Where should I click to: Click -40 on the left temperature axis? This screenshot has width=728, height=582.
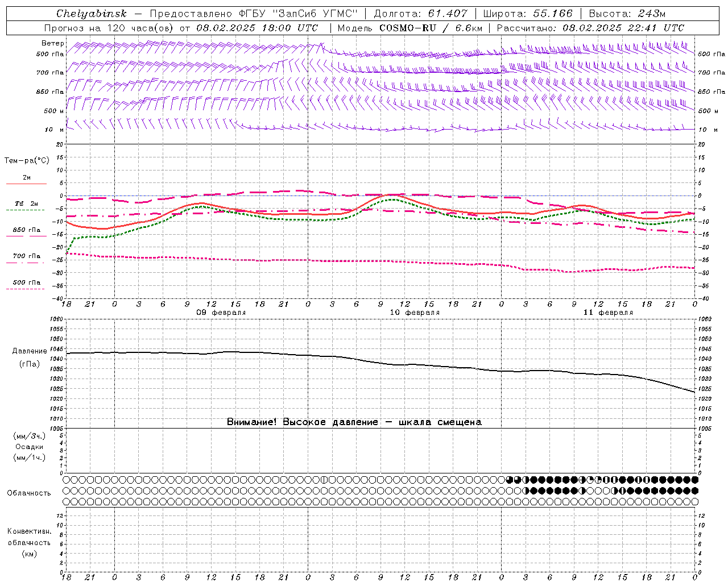(x=58, y=298)
